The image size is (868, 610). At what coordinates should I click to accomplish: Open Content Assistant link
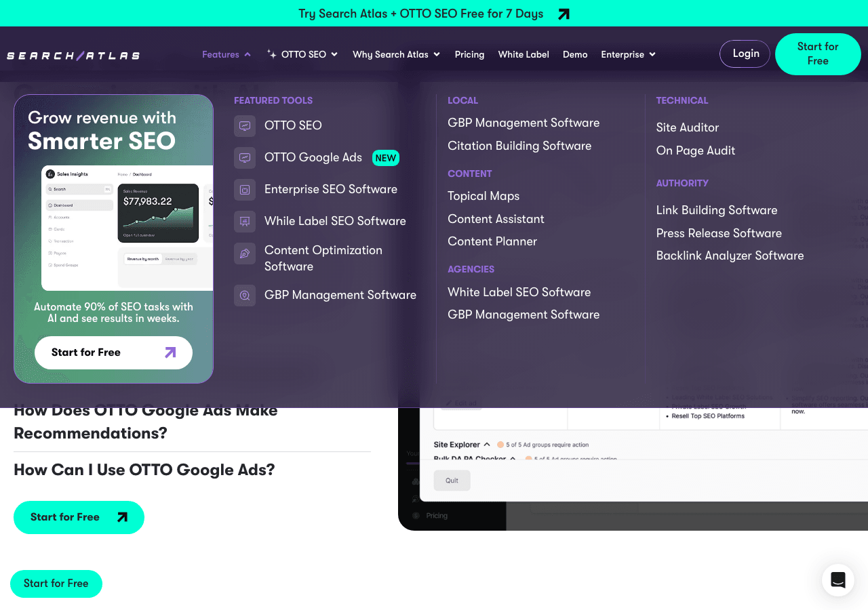coord(496,219)
